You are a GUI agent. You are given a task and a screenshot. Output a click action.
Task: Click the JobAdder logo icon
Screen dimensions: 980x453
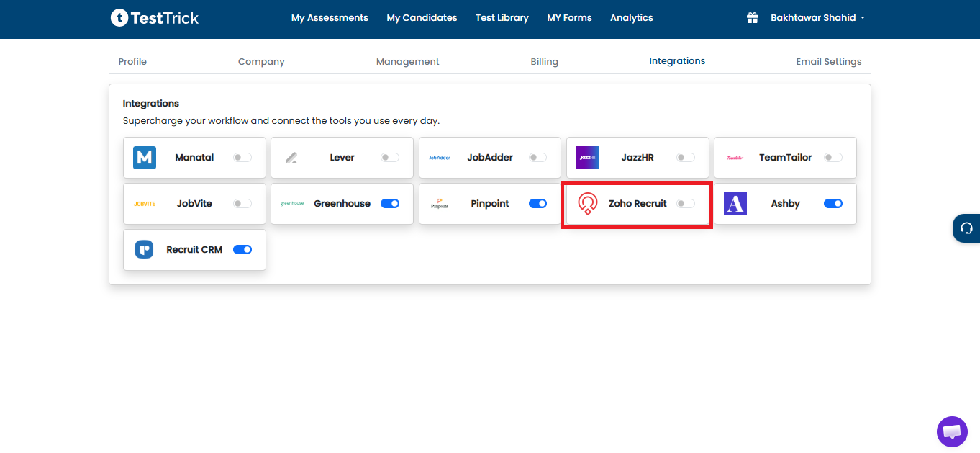click(440, 158)
